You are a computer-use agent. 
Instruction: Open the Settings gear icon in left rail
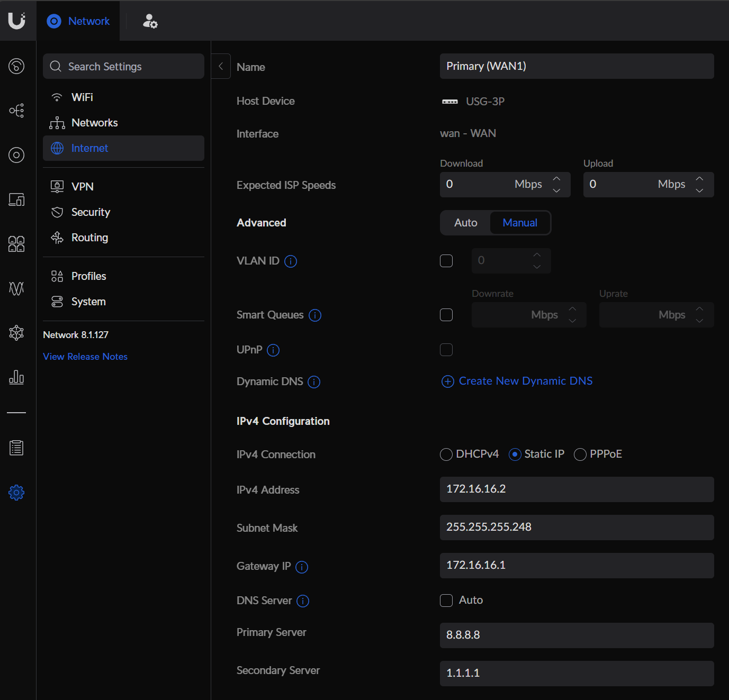16,493
